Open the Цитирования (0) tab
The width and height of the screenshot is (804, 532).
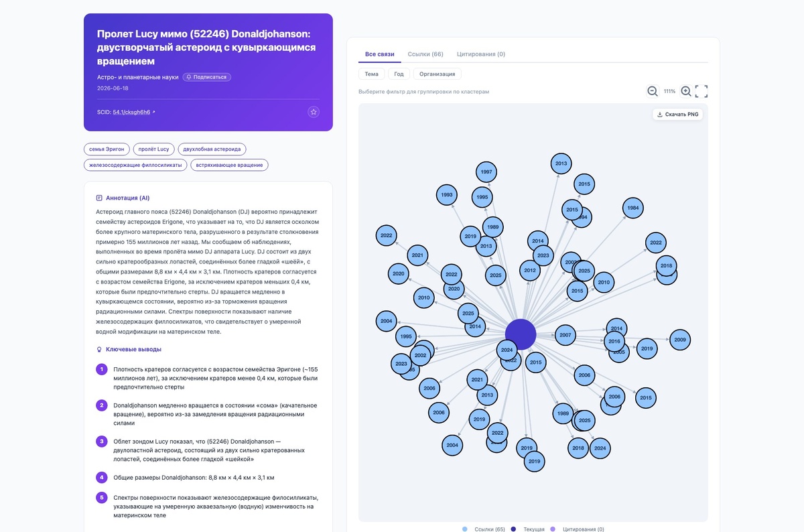(x=481, y=54)
